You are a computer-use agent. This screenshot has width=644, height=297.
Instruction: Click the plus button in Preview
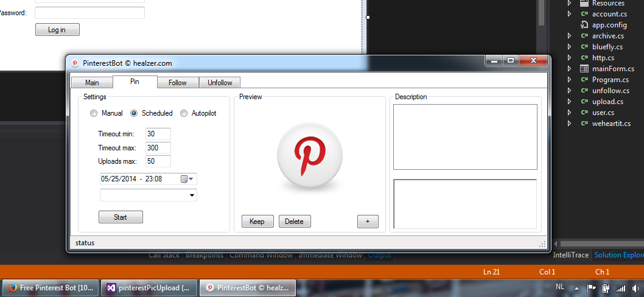(x=368, y=222)
